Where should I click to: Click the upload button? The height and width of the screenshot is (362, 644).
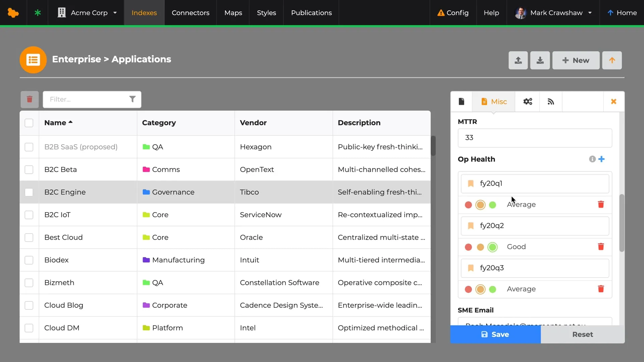coord(518,60)
